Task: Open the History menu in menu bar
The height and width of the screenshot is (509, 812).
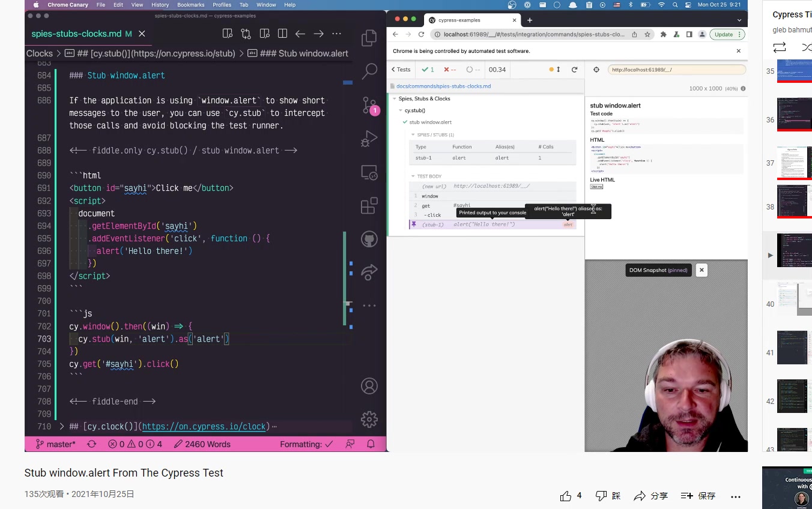Action: (160, 4)
